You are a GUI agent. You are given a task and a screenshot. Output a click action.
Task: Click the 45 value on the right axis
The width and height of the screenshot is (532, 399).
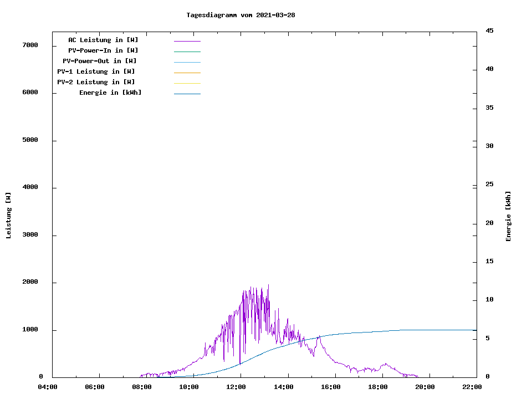point(489,30)
